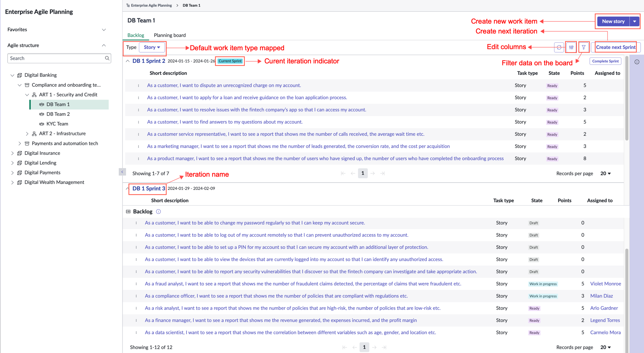
Task: Open row menu for dispute unrecognized charge story
Action: 138,85
